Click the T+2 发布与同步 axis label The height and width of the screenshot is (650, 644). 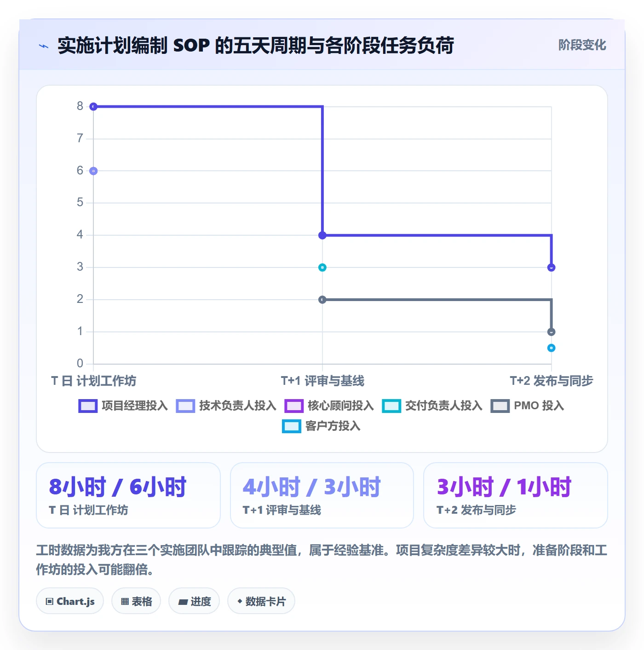tap(552, 381)
